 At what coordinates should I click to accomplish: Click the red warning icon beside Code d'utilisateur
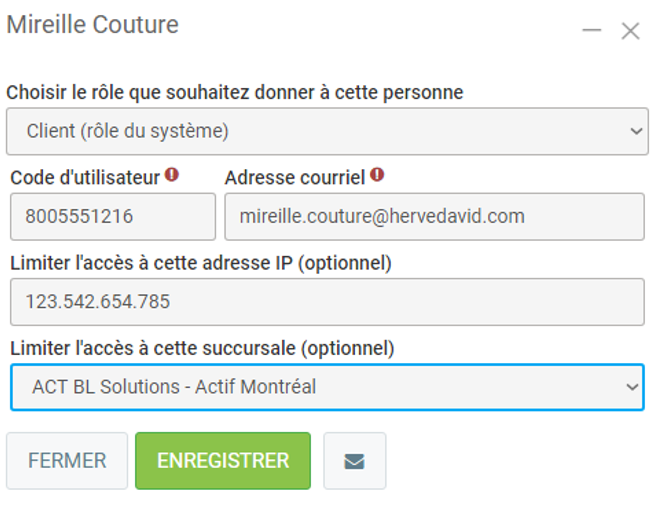click(x=172, y=175)
